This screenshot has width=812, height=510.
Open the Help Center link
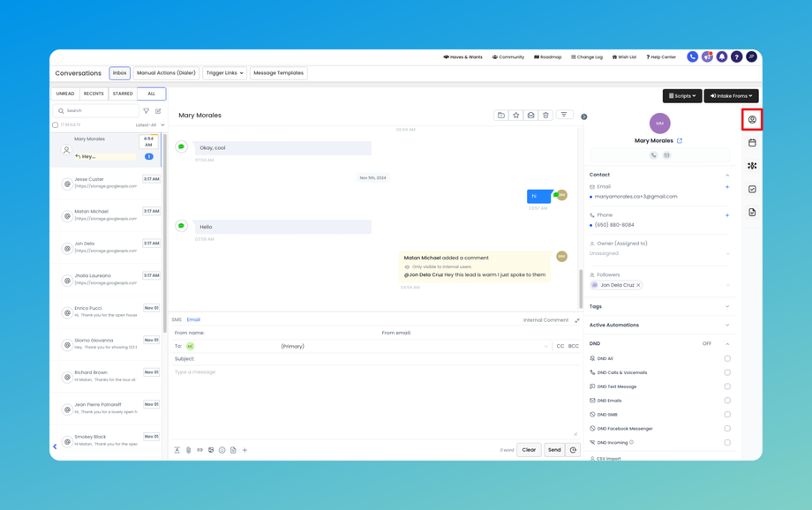pos(661,57)
